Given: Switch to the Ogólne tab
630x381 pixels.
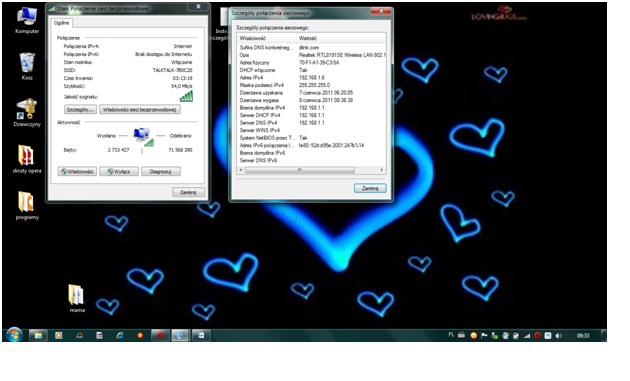Looking at the screenshot, I should click(61, 23).
